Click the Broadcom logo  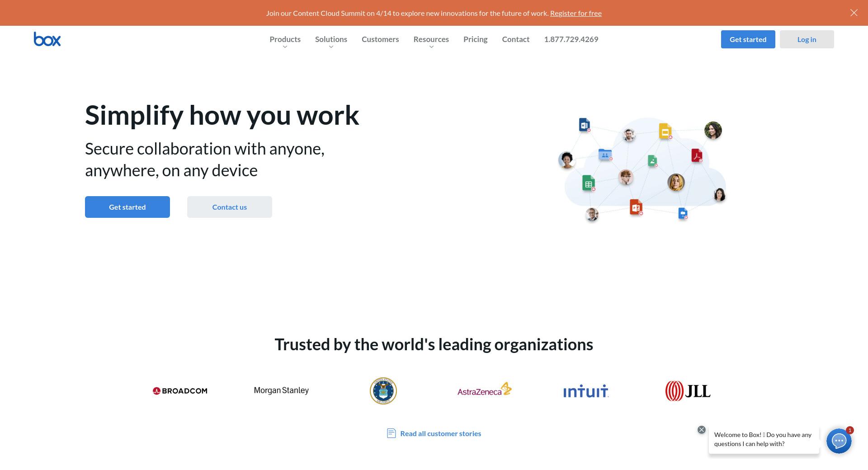tap(180, 391)
